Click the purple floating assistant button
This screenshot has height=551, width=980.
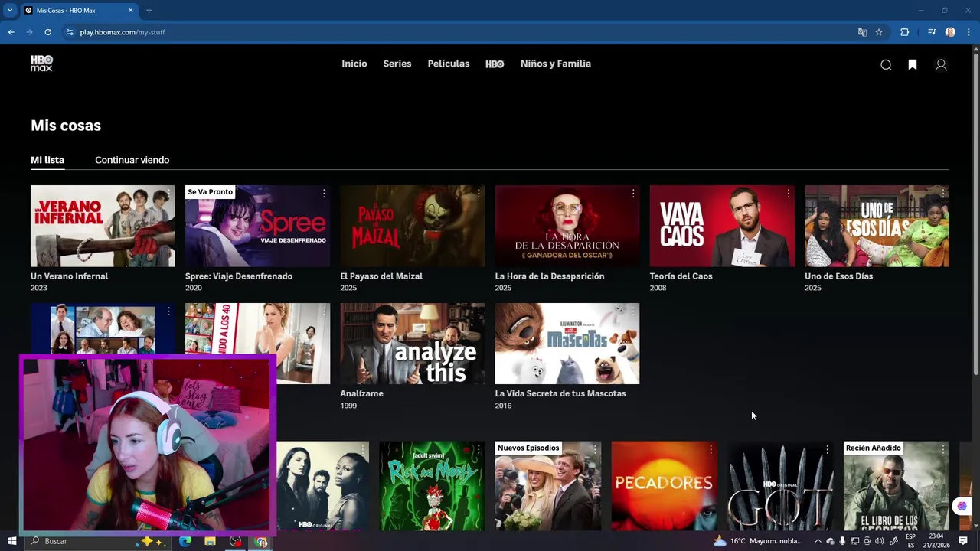point(962,507)
